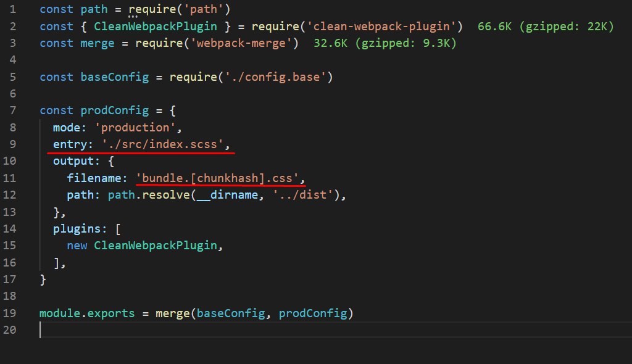
Task: Click baseConfig variable on line 5
Action: (x=114, y=77)
